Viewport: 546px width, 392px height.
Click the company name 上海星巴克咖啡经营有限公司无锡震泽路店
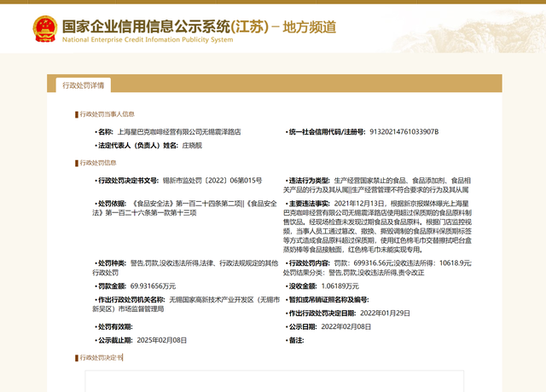(178, 133)
